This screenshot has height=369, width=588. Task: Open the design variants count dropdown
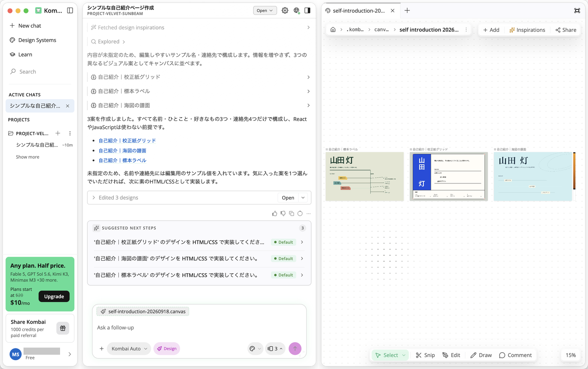(x=275, y=348)
